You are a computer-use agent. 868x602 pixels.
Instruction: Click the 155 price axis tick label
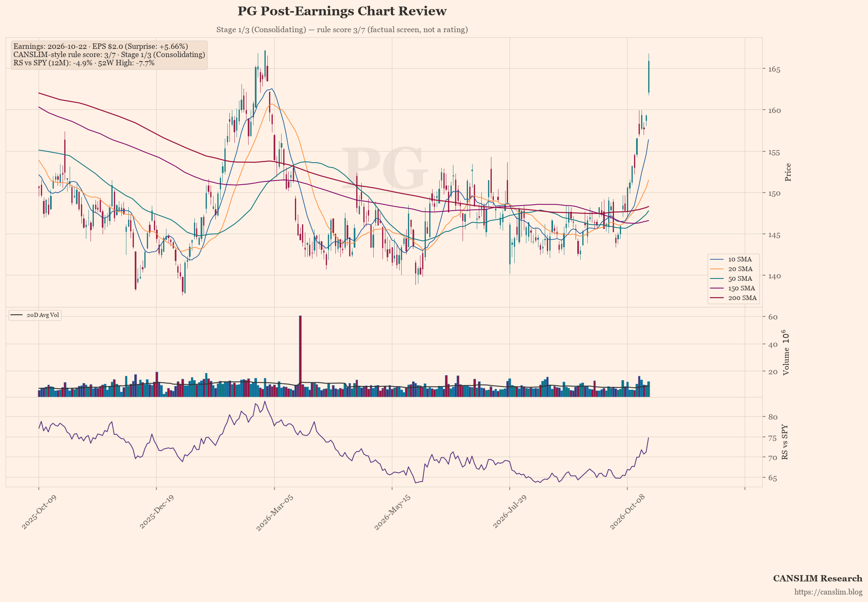pos(774,152)
